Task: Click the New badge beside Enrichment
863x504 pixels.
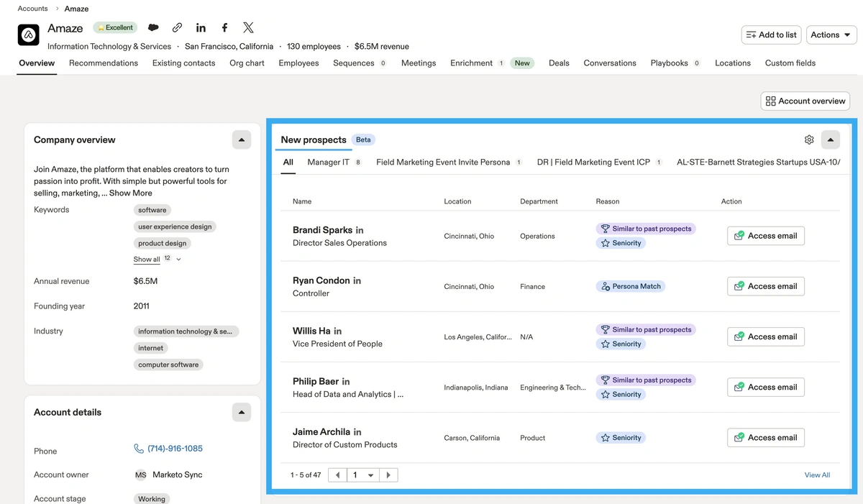Action: [522, 63]
